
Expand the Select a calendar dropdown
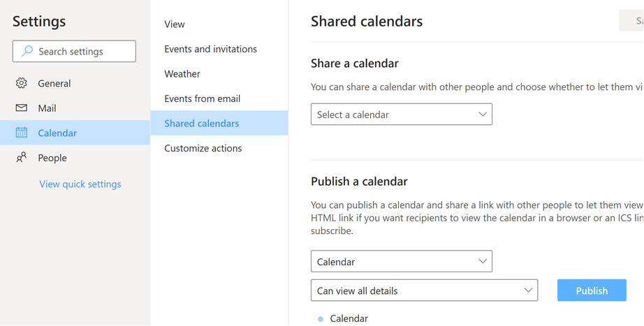click(x=402, y=114)
